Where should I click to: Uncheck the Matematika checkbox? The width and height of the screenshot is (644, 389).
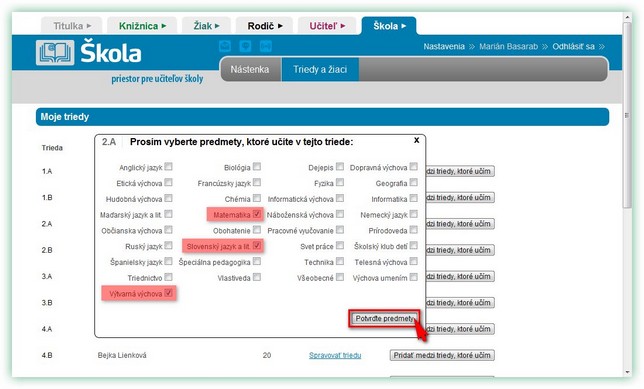(257, 214)
